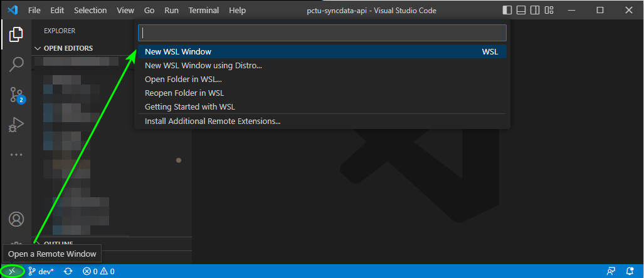This screenshot has width=644, height=278.
Task: Open the Selection menu
Action: point(90,10)
